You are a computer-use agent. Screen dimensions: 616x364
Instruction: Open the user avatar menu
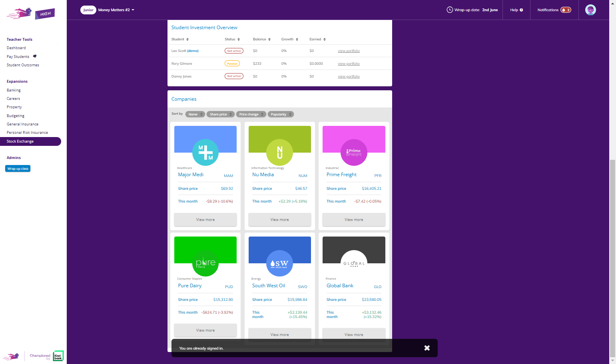click(590, 10)
